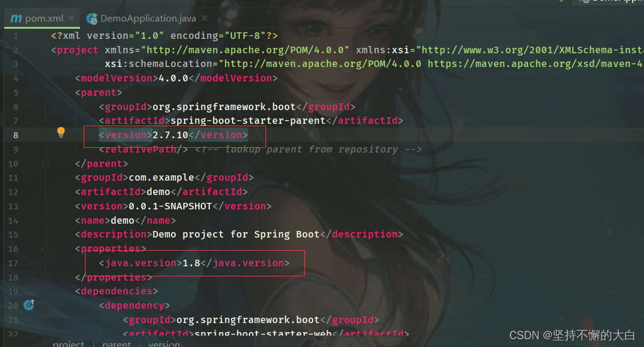Close the pom.xml tab
This screenshot has width=644, height=347.
(71, 18)
